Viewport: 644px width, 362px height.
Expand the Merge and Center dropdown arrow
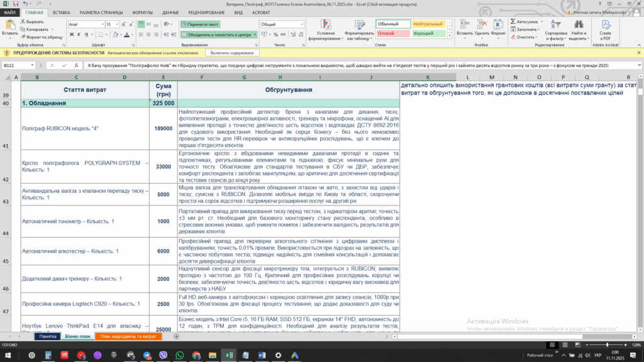(x=255, y=35)
